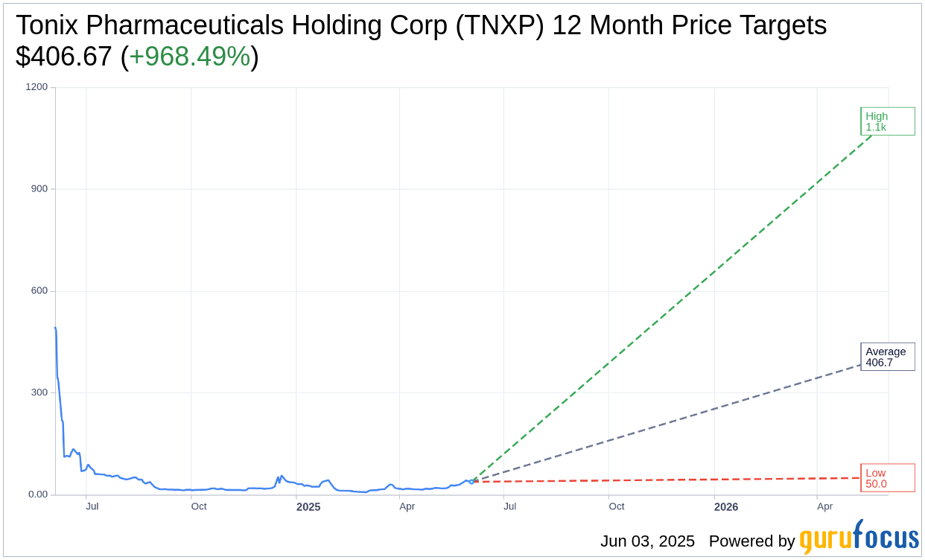Click the 2025 x-axis label
Image resolution: width=925 pixels, height=560 pixels.
tap(308, 507)
